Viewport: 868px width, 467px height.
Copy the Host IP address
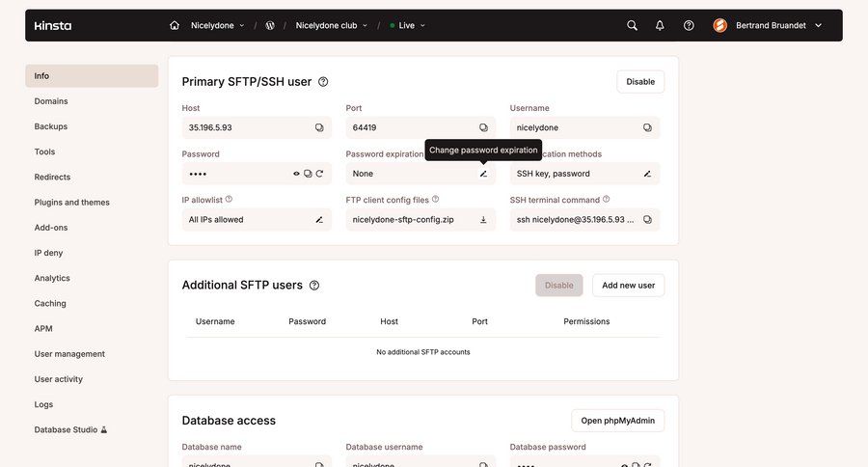[319, 127]
